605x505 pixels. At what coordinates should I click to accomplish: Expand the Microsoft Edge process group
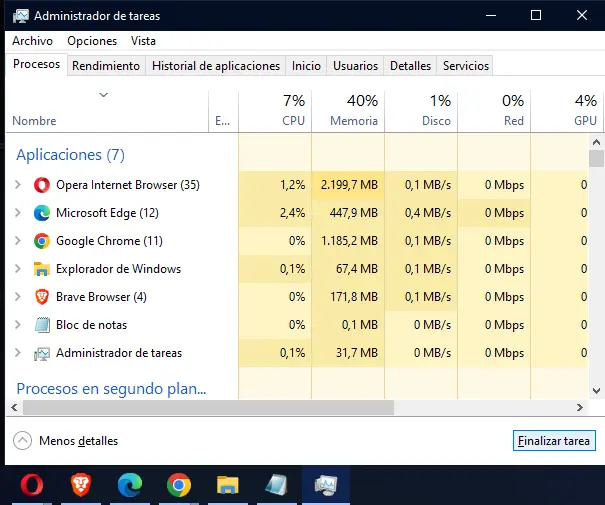click(x=18, y=213)
